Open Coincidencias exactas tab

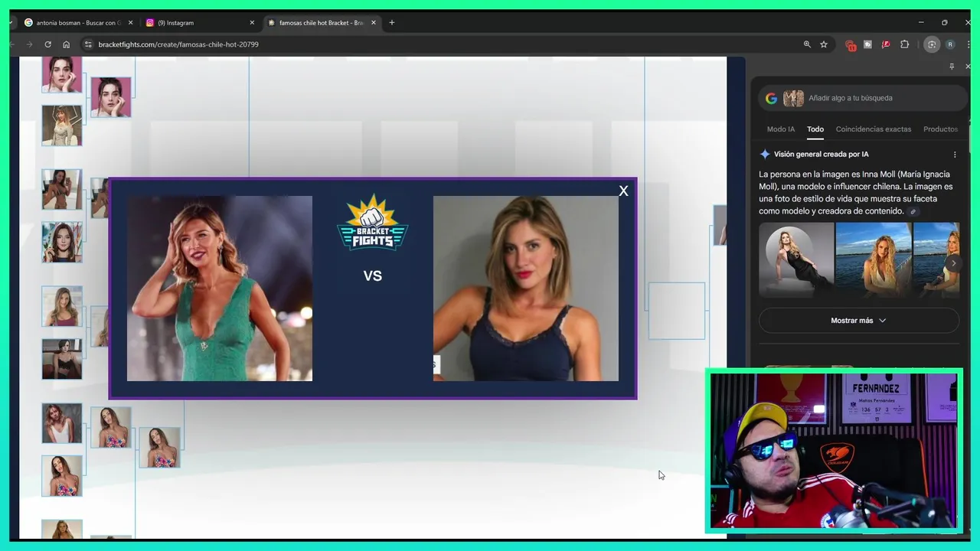[874, 129]
